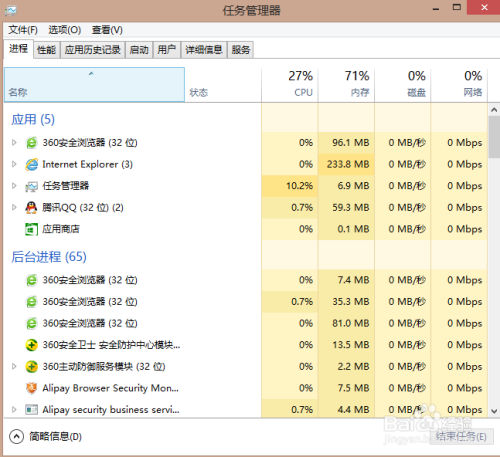500x457 pixels.
Task: Expand the Alipay security business service row
Action: (14, 409)
